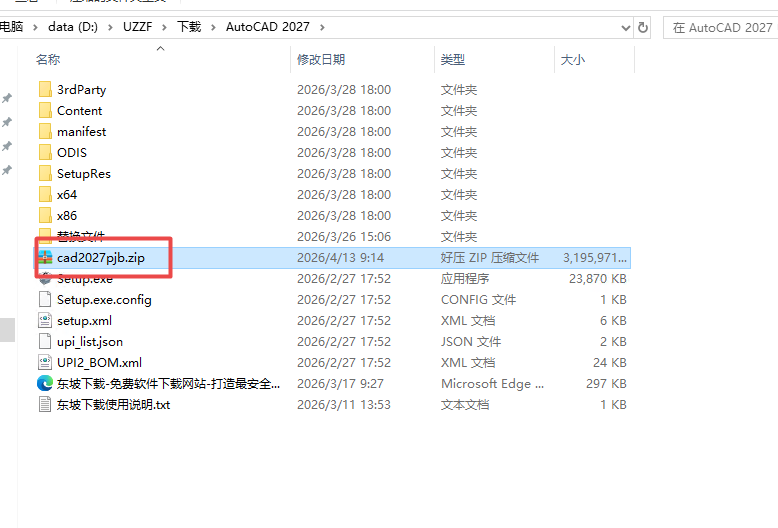This screenshot has height=528, width=778.
Task: Sort by the 类型 column header
Action: (453, 60)
